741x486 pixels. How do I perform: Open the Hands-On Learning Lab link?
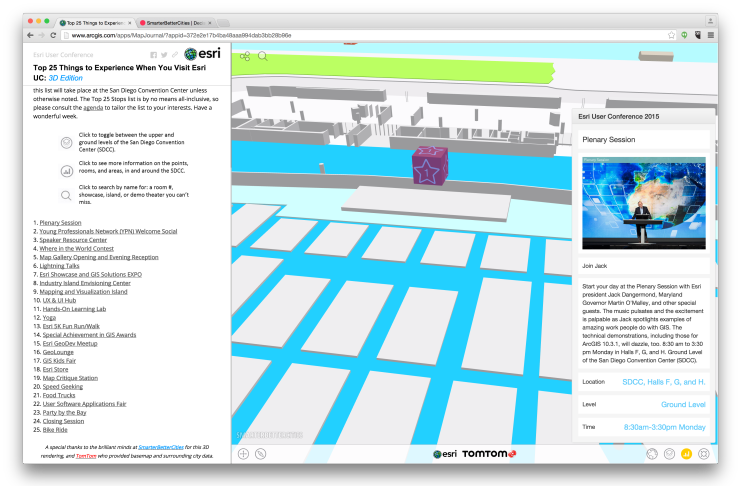74,309
